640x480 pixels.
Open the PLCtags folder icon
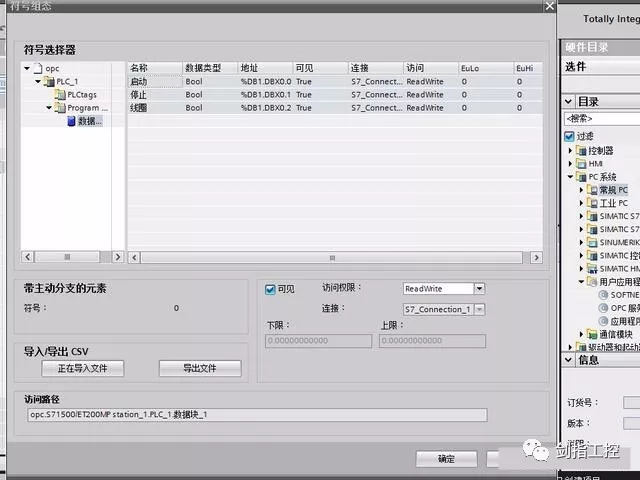(59, 95)
